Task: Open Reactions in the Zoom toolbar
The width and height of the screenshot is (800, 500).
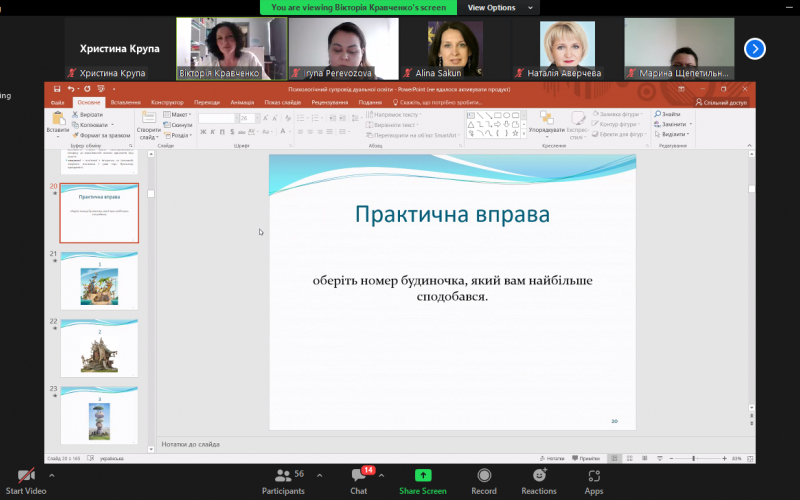Action: tap(539, 482)
